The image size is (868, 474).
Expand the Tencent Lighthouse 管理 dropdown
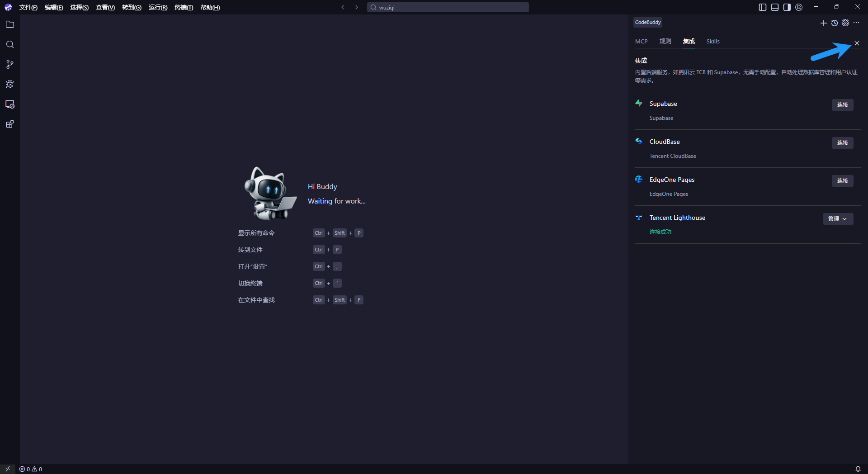[838, 219]
